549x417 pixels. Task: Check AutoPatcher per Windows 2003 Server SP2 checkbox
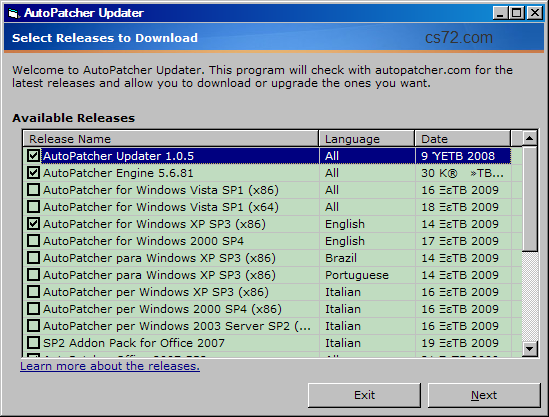pos(34,326)
